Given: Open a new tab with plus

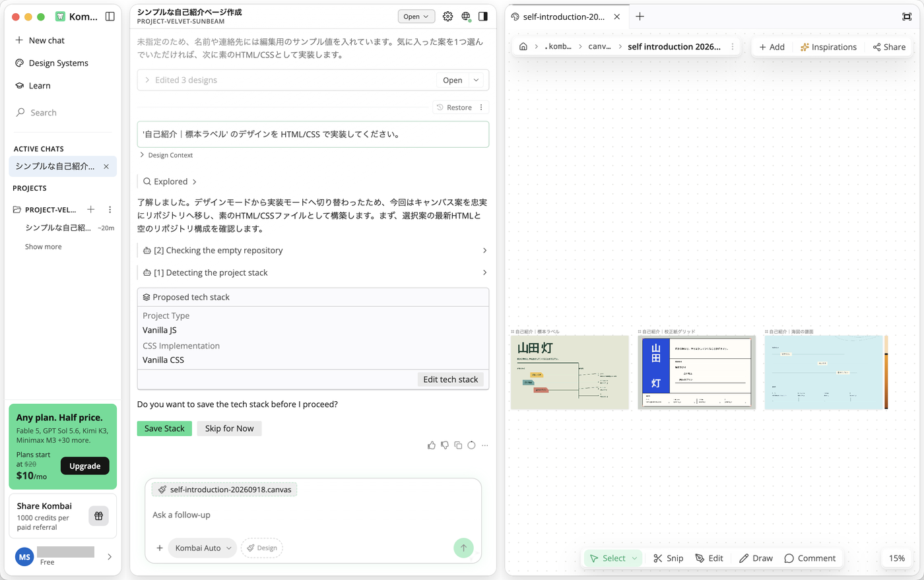Looking at the screenshot, I should 640,16.
